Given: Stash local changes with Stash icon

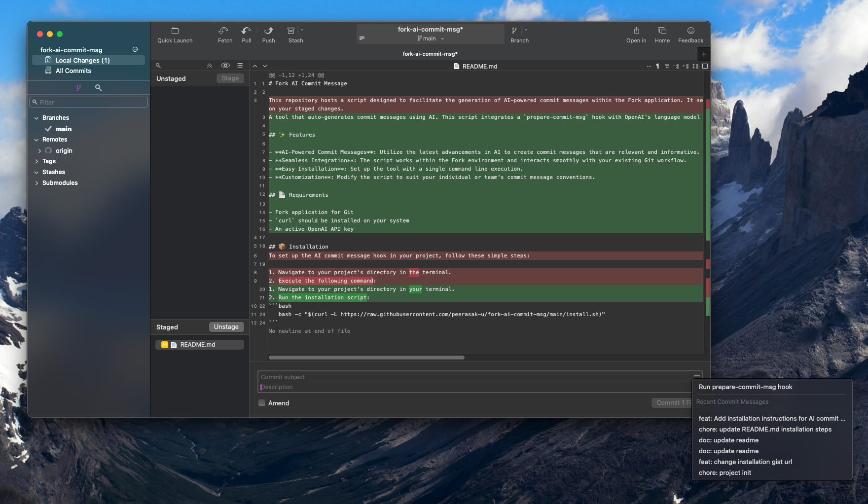Looking at the screenshot, I should [291, 31].
